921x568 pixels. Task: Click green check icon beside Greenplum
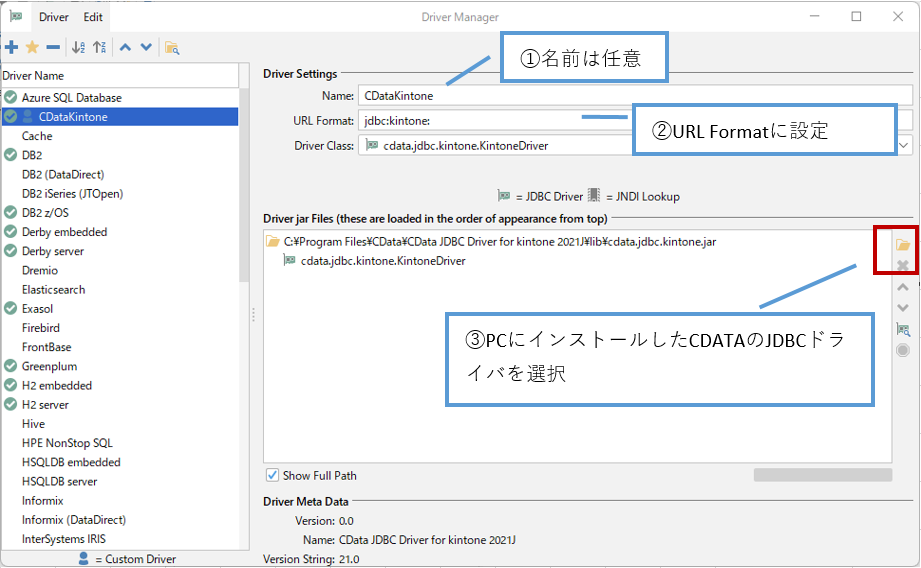(x=11, y=366)
